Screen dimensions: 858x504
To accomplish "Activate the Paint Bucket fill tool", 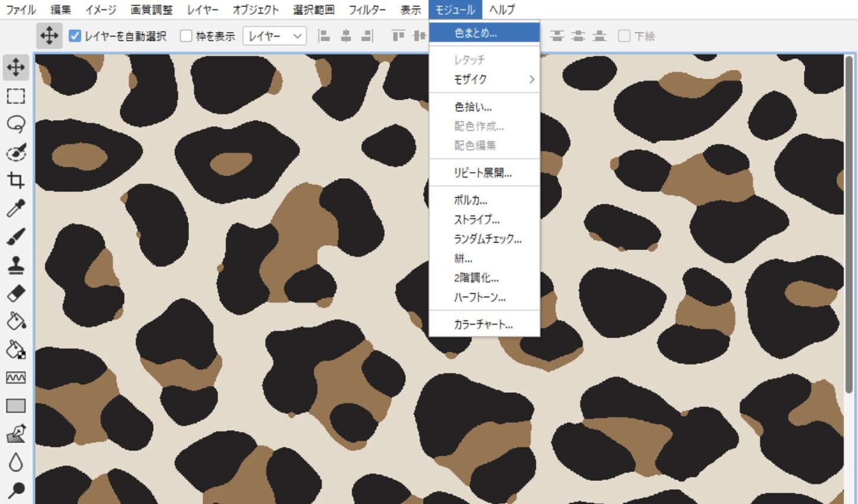I will pyautogui.click(x=16, y=321).
